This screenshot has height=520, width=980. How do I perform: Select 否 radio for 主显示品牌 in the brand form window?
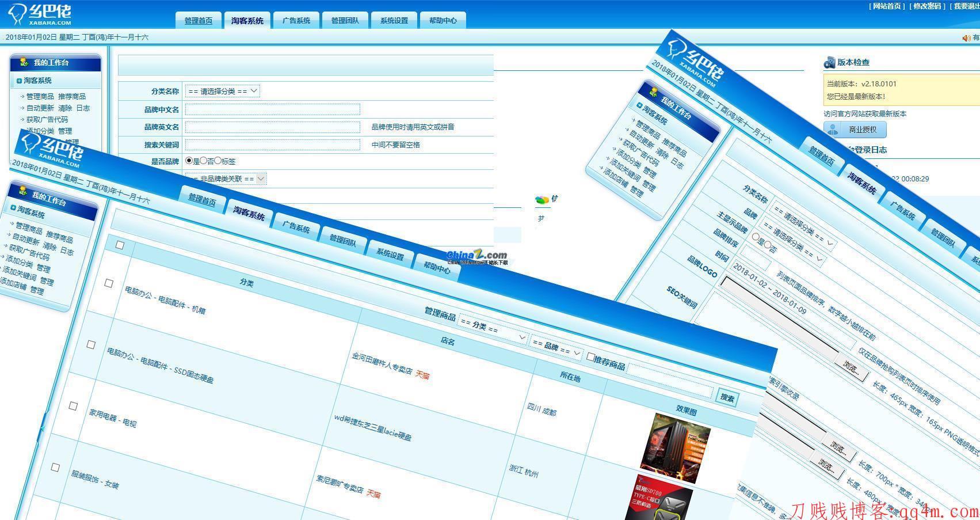(x=767, y=245)
